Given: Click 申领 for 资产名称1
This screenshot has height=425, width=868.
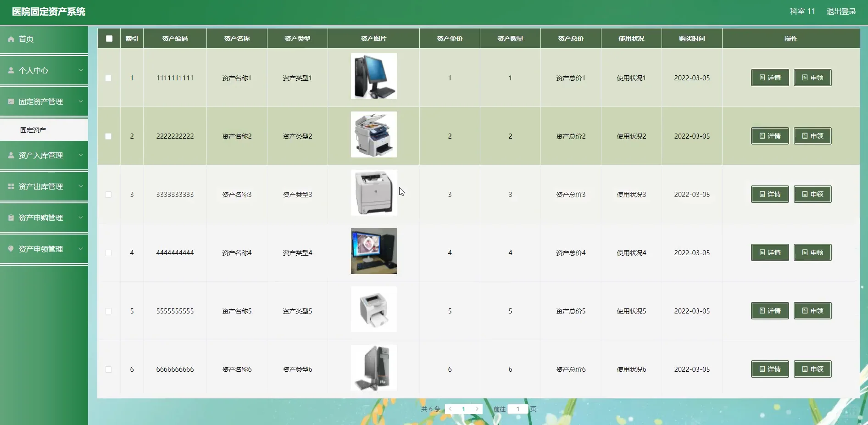Looking at the screenshot, I should (x=812, y=78).
